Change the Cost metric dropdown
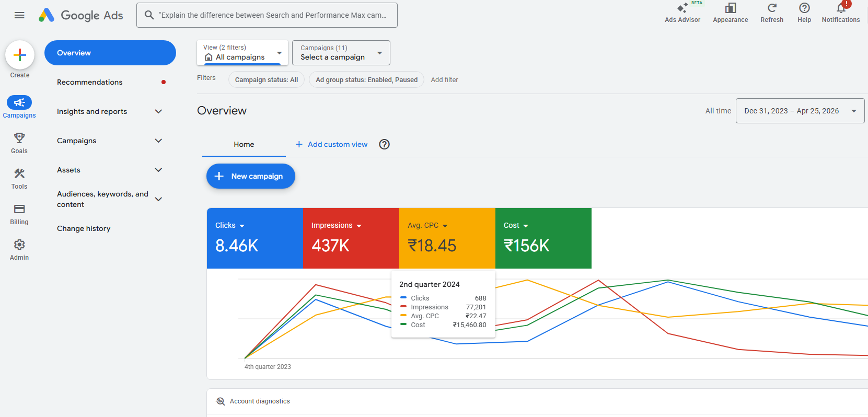Screen dimensions: 868x417 (516, 225)
